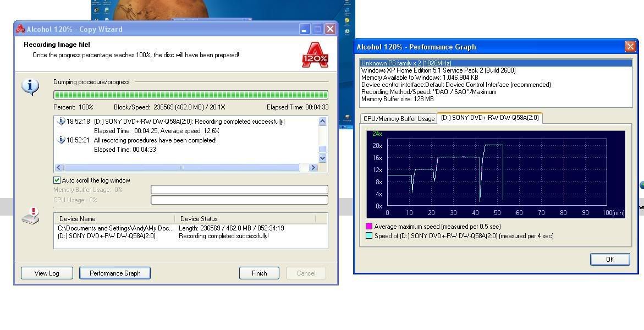Click the magenta Average maximum speed swatch
Image resolution: width=644 pixels, height=330 pixels.
click(x=369, y=226)
